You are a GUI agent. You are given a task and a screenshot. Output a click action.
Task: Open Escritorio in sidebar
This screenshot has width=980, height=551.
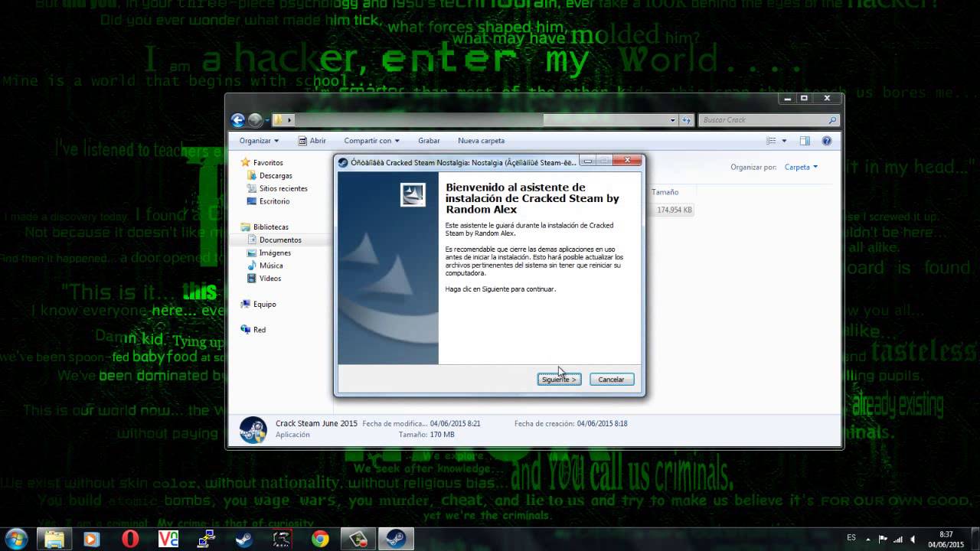click(274, 201)
